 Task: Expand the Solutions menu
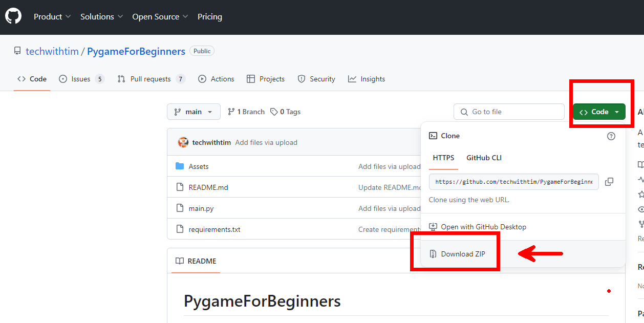point(101,17)
